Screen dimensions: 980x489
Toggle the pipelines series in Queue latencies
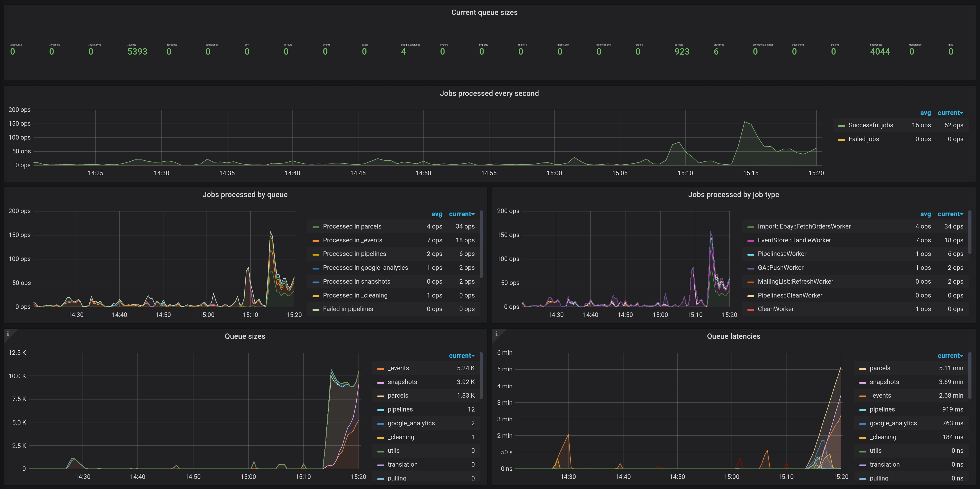pos(882,409)
